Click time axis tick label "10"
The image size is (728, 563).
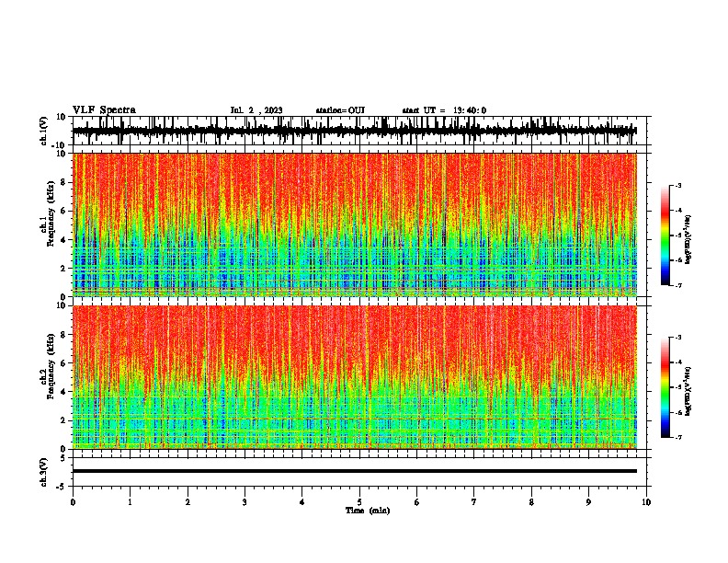click(x=646, y=502)
